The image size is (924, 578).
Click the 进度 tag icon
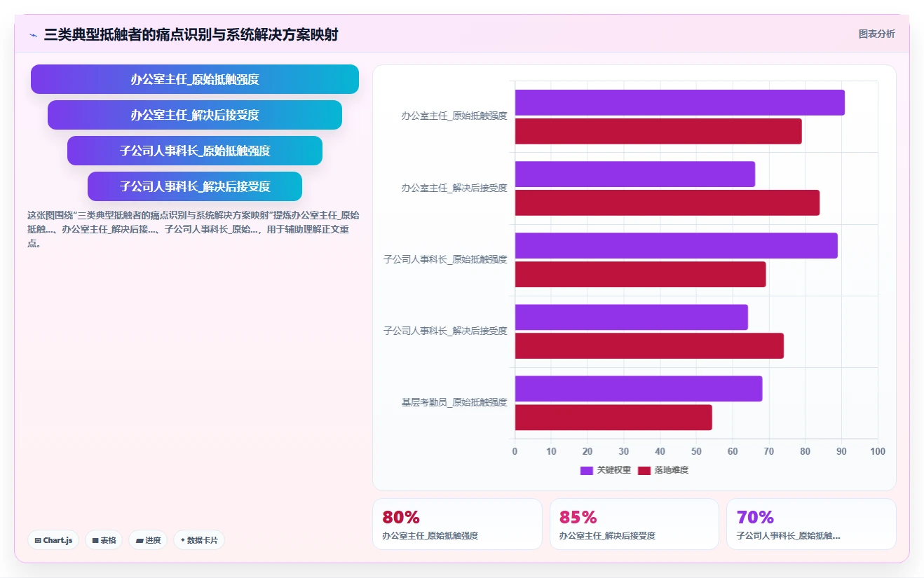point(140,541)
